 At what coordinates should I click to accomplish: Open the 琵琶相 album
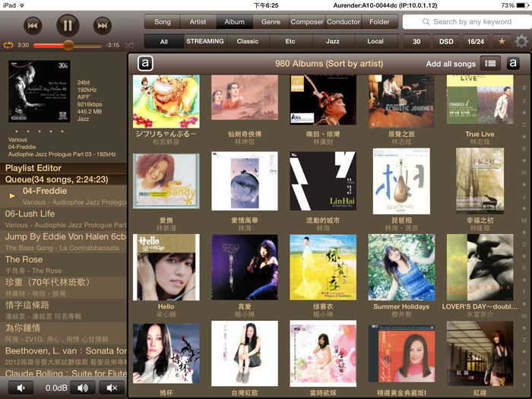tap(401, 181)
